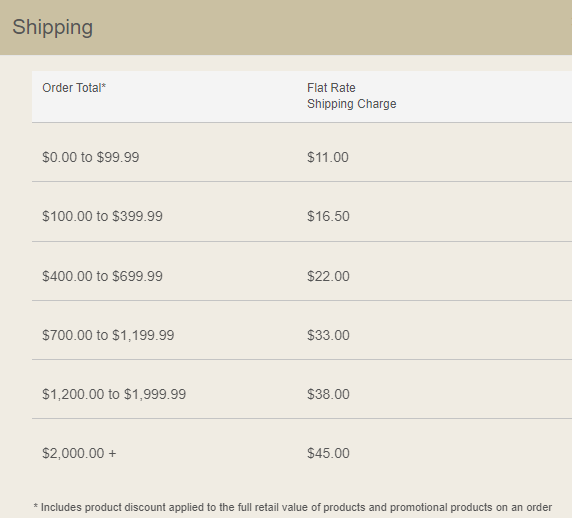Click the Order Total column header
Image resolution: width=572 pixels, height=518 pixels.
(74, 88)
